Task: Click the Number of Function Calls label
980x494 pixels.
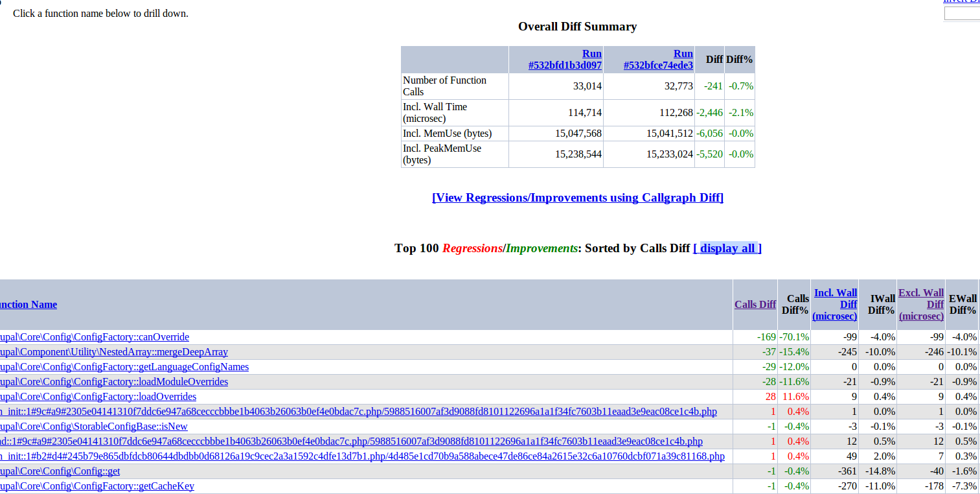Action: coord(444,86)
